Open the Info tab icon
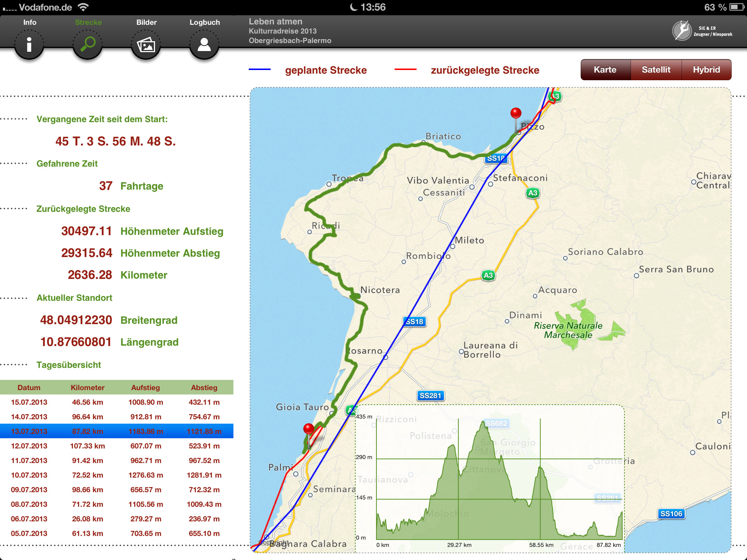The image size is (747, 560). (x=29, y=44)
